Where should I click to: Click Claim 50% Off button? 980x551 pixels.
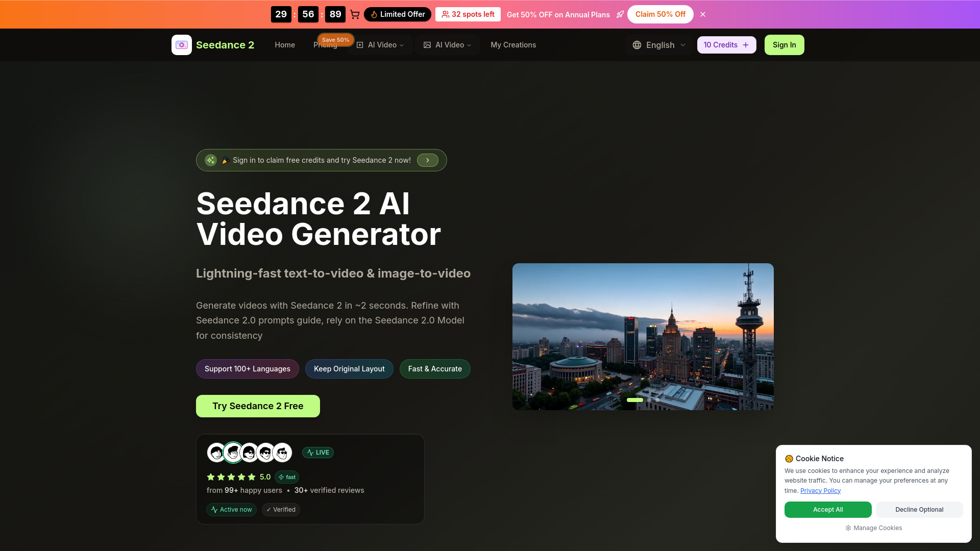pyautogui.click(x=660, y=14)
